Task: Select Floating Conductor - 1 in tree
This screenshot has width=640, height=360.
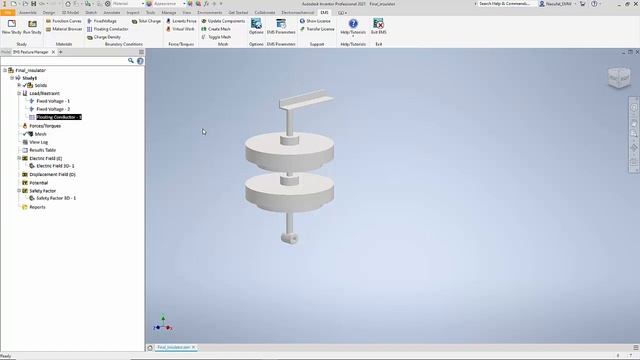Action: pyautogui.click(x=59, y=117)
